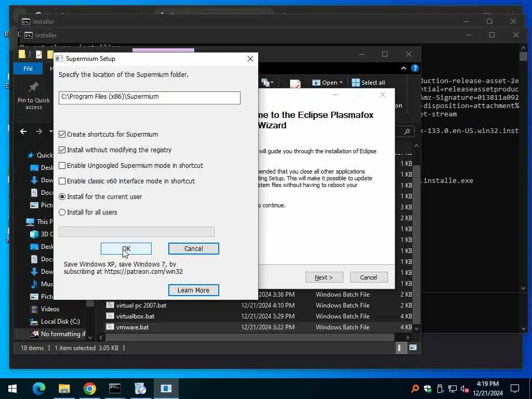The width and height of the screenshot is (532, 399).
Task: Click the vmware.bat file icon
Action: point(110,327)
